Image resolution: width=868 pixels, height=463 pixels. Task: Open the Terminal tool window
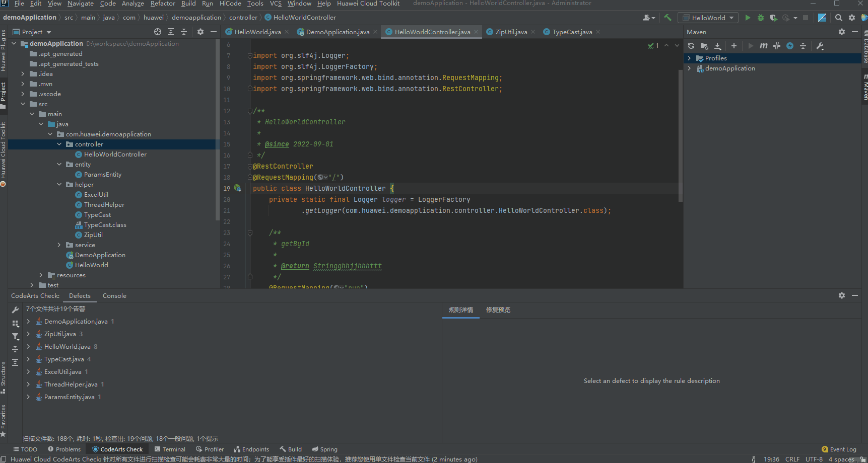(170, 449)
